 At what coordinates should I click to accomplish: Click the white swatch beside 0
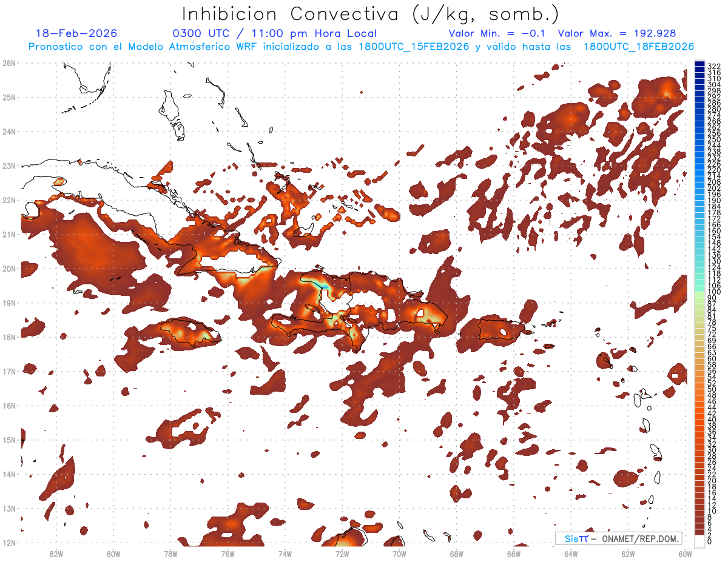pyautogui.click(x=700, y=540)
